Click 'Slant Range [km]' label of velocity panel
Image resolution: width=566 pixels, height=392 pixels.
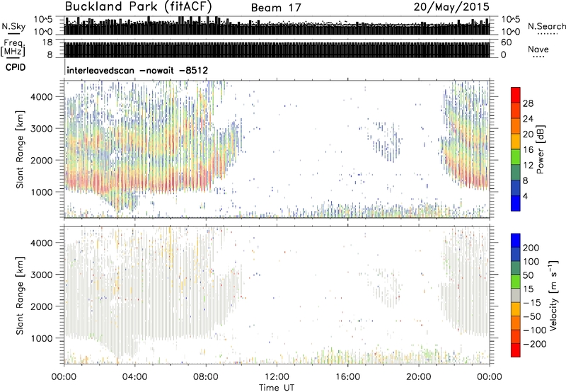tap(20, 296)
